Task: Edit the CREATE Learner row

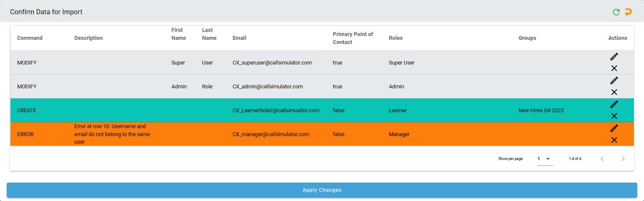Action: click(614, 104)
